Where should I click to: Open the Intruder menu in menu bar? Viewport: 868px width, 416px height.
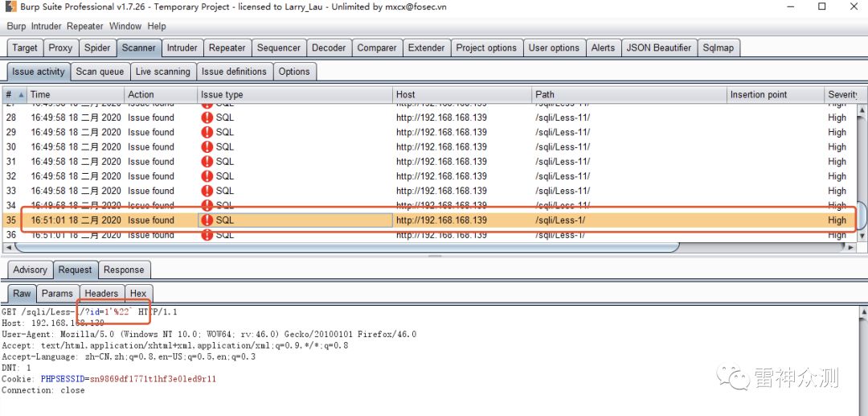click(x=47, y=26)
